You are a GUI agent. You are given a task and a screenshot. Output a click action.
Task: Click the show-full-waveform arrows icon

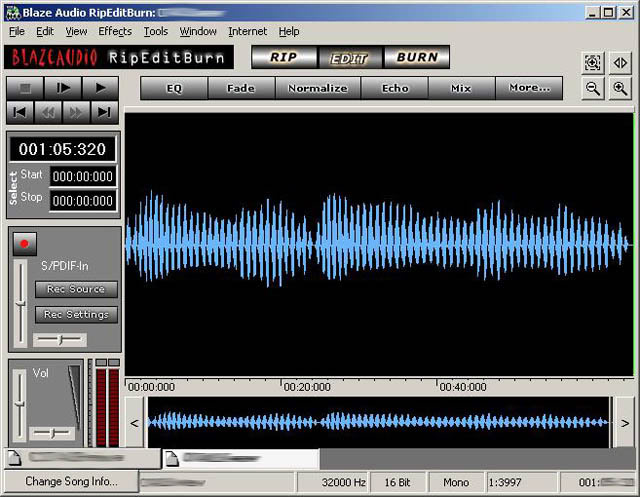tap(620, 62)
